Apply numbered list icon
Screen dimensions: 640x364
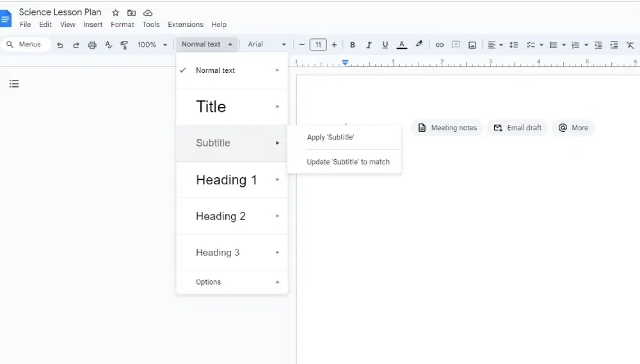[x=575, y=45]
